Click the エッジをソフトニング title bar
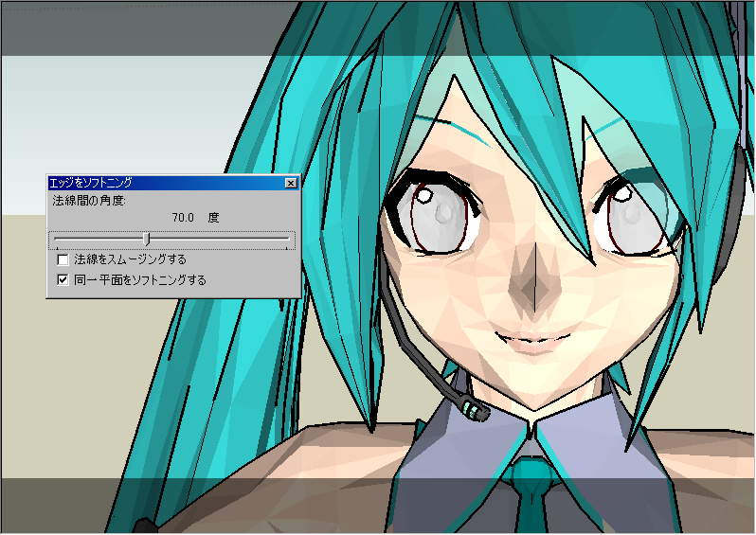This screenshot has height=535, width=756. pos(173,183)
